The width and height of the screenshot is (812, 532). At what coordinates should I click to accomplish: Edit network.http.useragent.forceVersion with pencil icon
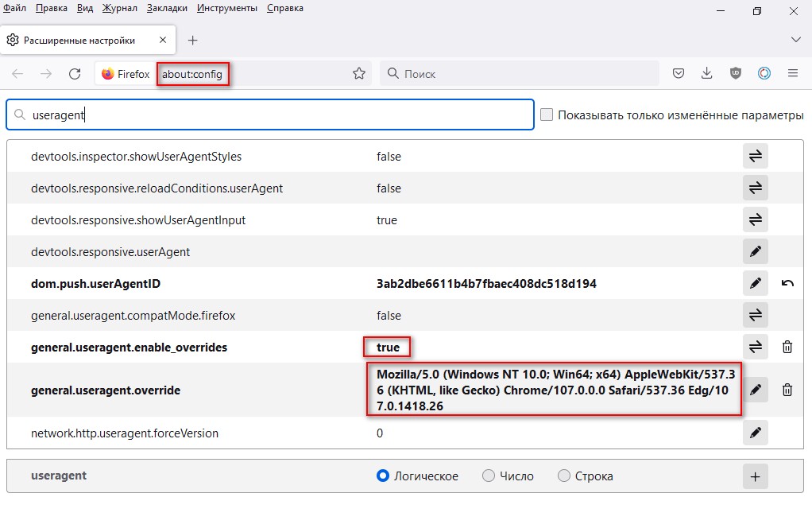pyautogui.click(x=755, y=433)
